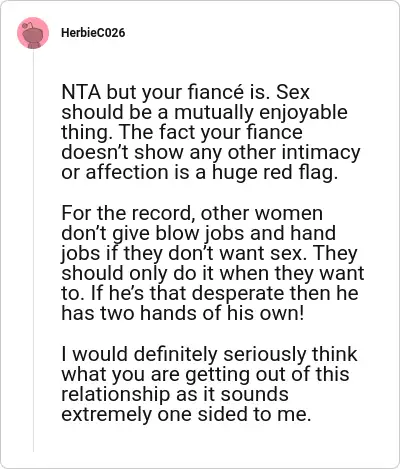Open the pink Reddit avatar of HerbieC026
The image size is (400, 469).
click(33, 33)
